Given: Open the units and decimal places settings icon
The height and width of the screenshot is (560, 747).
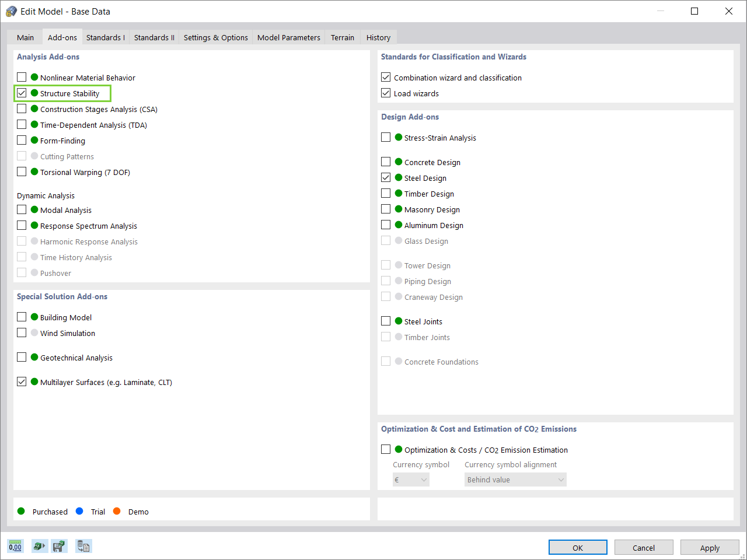Looking at the screenshot, I should (15, 546).
